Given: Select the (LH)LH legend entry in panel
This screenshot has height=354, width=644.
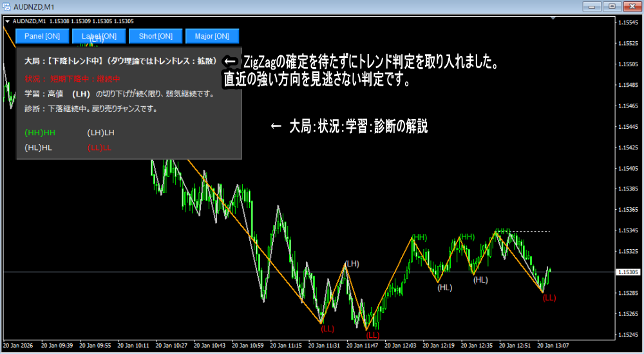Looking at the screenshot, I should pyautogui.click(x=100, y=133).
